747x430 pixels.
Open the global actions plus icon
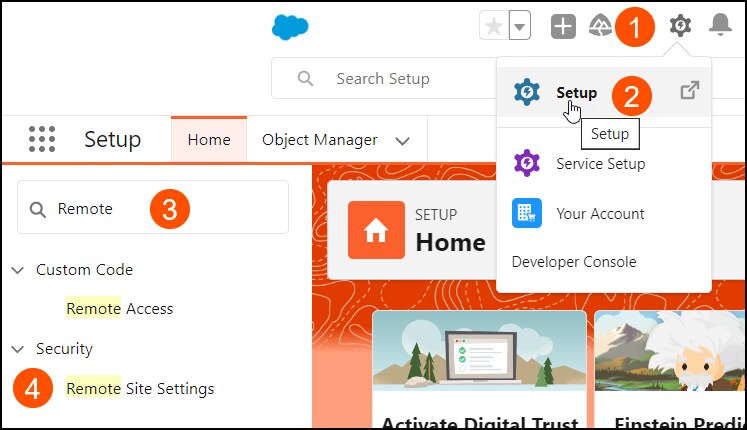tap(563, 26)
